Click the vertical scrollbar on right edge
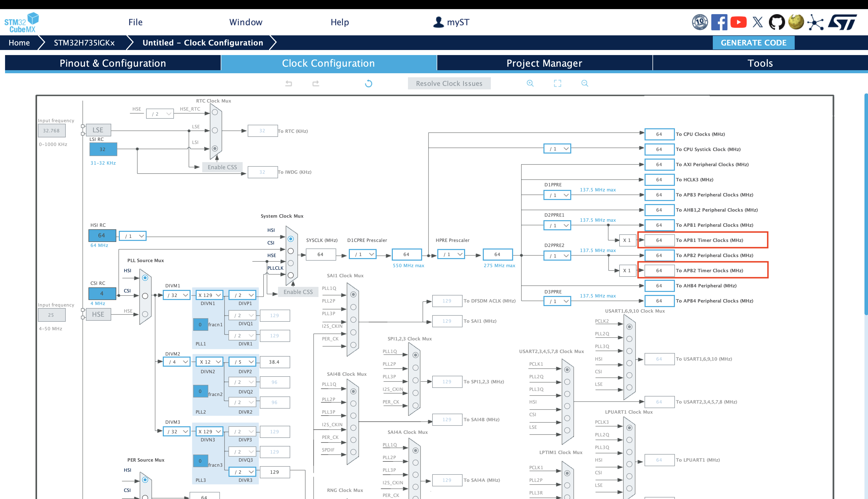The height and width of the screenshot is (499, 868). [866, 204]
